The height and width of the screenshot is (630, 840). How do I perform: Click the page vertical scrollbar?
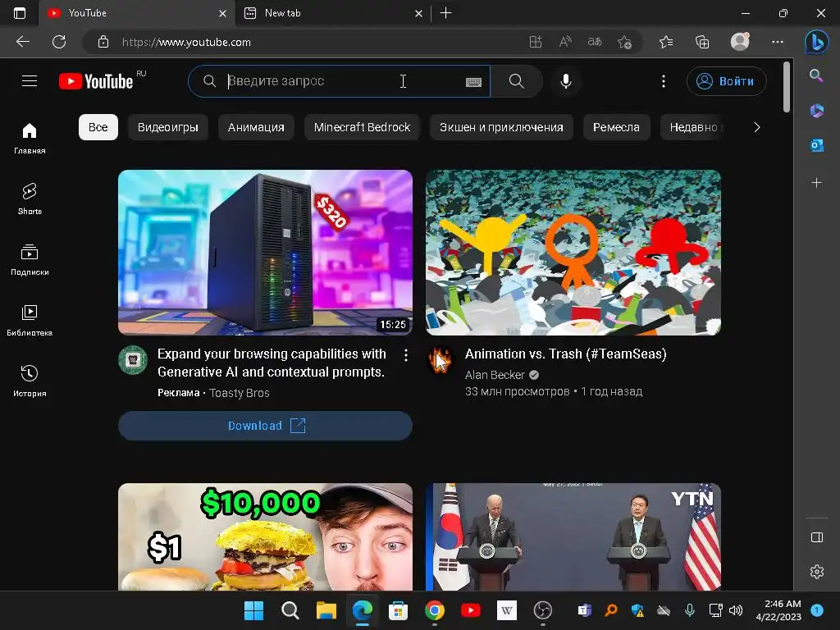(x=787, y=87)
